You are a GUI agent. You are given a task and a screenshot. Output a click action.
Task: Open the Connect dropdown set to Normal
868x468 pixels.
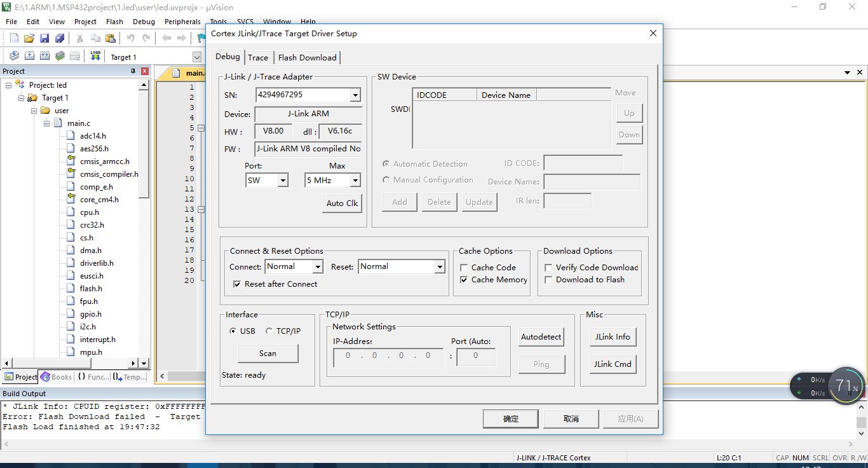tap(318, 267)
